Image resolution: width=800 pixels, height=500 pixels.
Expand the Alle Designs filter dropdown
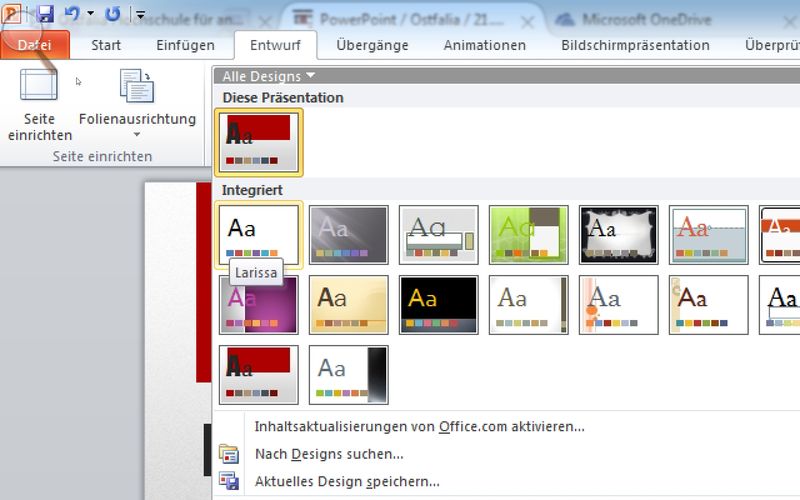point(268,76)
